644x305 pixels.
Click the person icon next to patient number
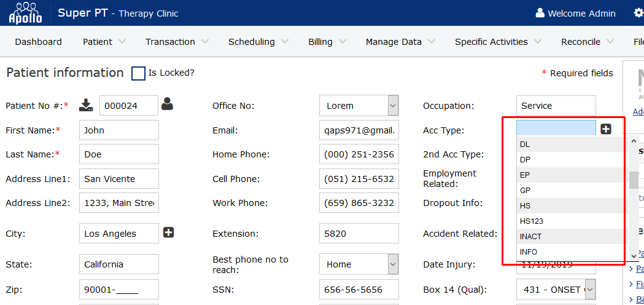pyautogui.click(x=167, y=105)
